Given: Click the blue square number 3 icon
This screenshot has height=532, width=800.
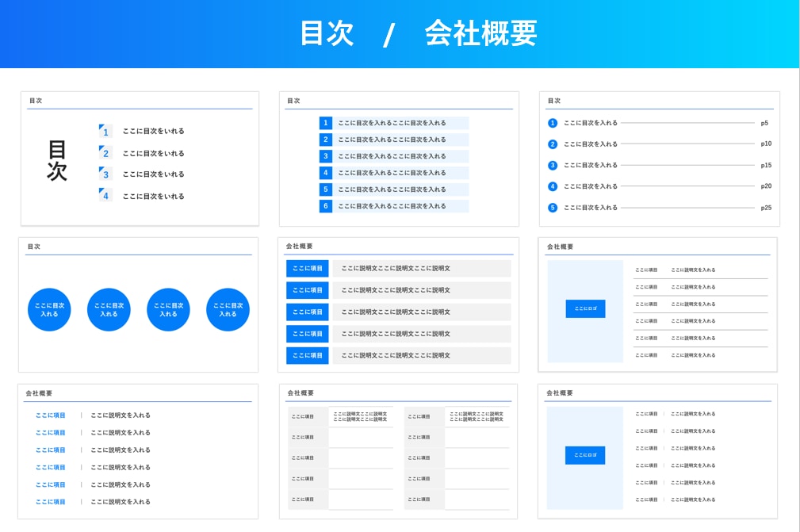Looking at the screenshot, I should point(326,156).
